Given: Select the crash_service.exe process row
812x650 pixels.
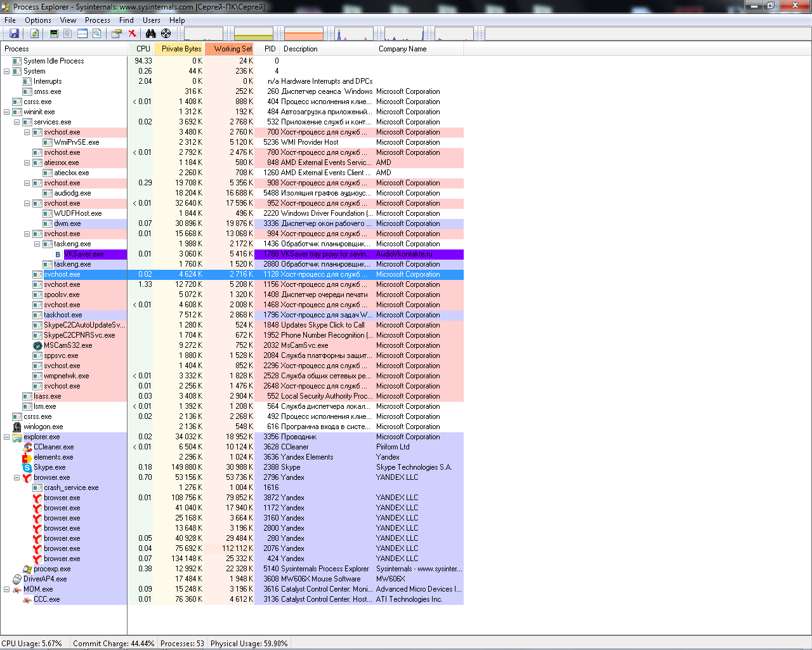Looking at the screenshot, I should (232, 487).
